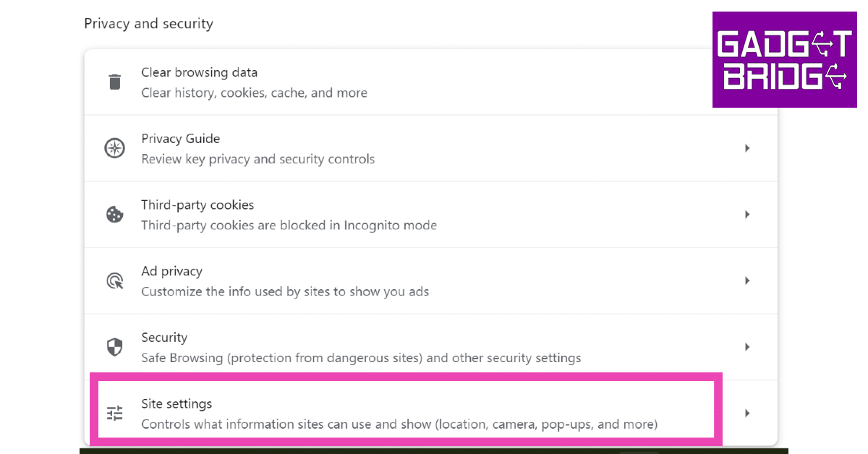Click the Security shield icon
Screen dimensions: 868x454
point(114,347)
